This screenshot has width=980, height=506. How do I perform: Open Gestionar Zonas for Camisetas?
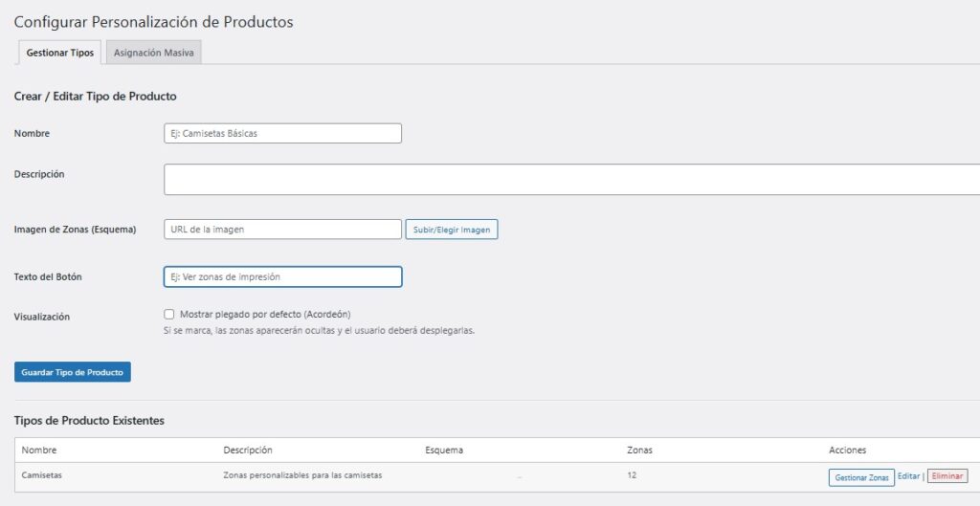(861, 477)
